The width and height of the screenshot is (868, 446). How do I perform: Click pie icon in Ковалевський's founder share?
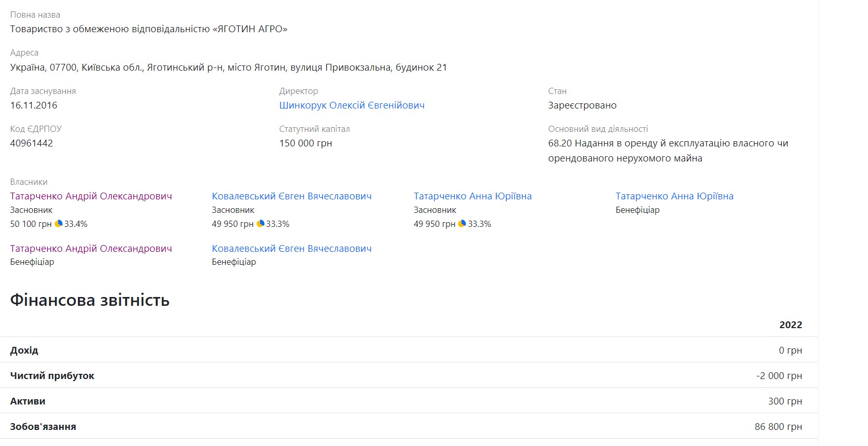[x=261, y=224]
